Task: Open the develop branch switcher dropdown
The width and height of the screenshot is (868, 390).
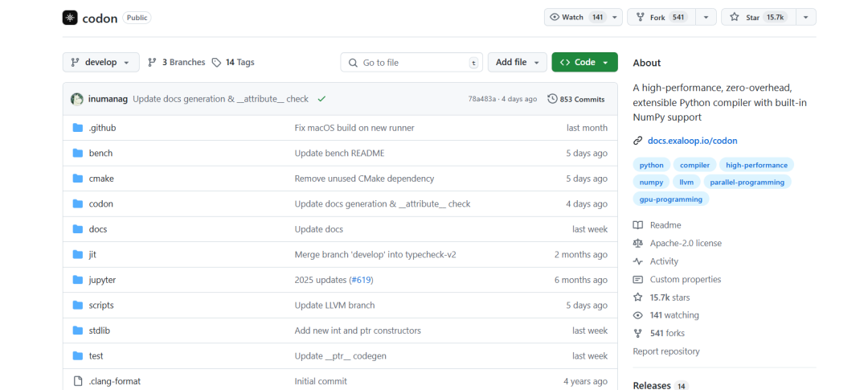Action: click(100, 63)
